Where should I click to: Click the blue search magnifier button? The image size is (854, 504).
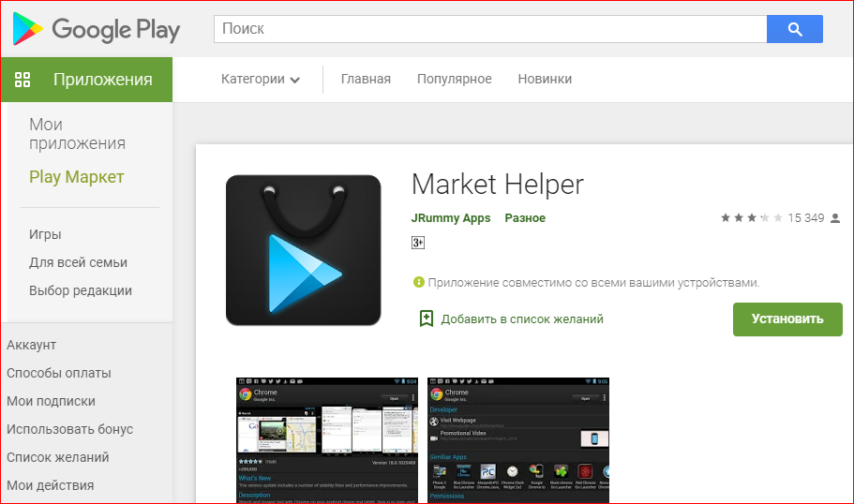pos(795,29)
